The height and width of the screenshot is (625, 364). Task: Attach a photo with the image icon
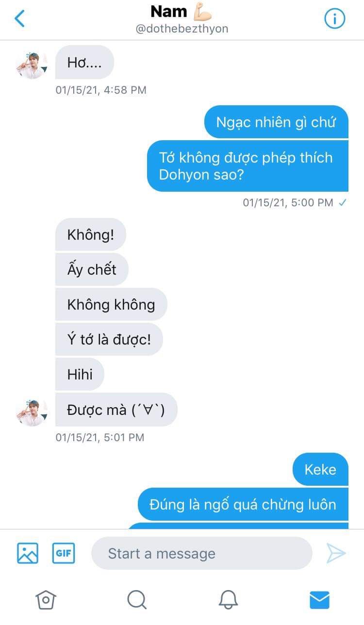coord(28,553)
